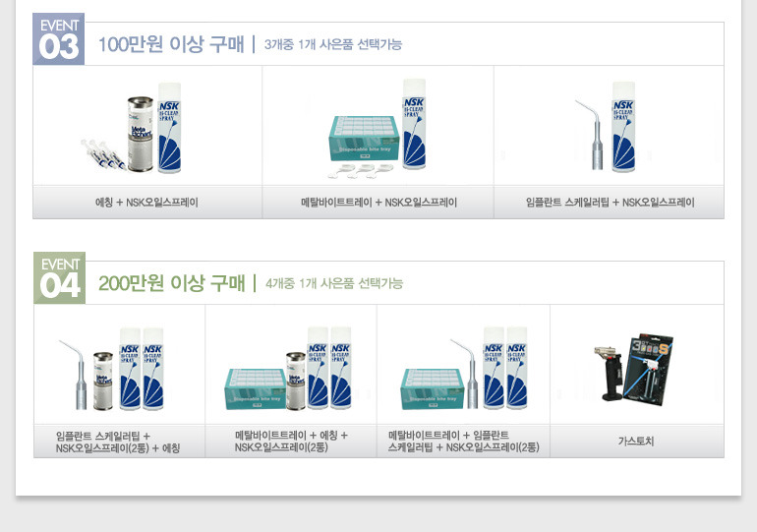Click the bite tray, etching and two sprays image
Viewport: 757px width, 532px height.
coord(288,369)
